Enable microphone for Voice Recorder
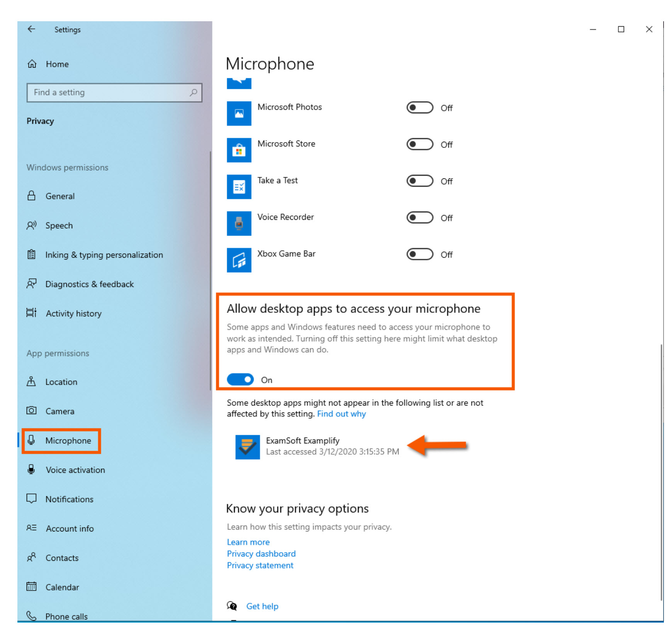Viewport: 672px width, 628px height. click(x=420, y=217)
